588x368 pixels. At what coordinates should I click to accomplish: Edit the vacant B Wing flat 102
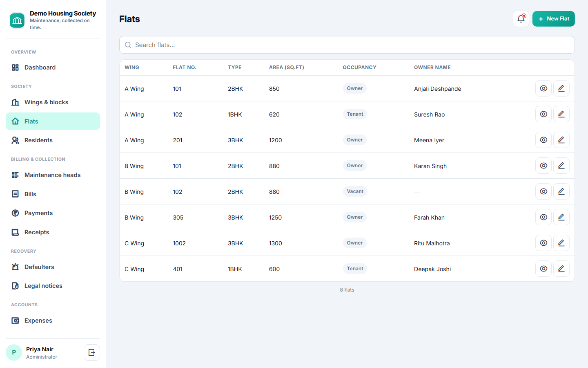coord(561,191)
